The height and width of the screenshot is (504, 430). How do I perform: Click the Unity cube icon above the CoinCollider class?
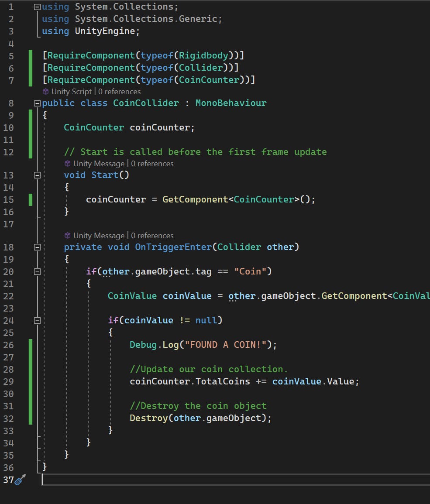(x=45, y=92)
